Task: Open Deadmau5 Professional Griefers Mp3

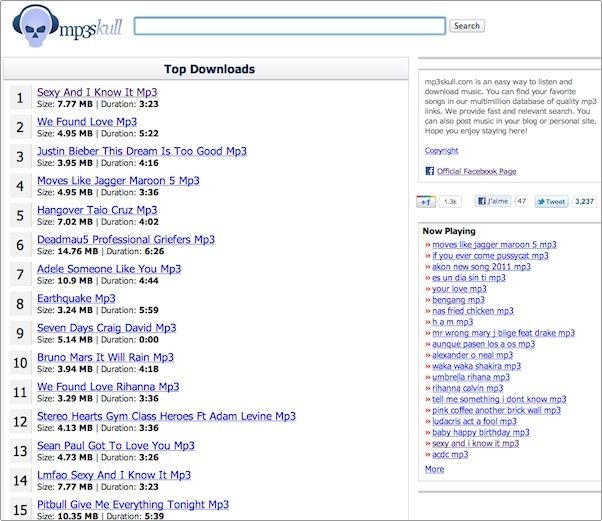Action: 126,240
